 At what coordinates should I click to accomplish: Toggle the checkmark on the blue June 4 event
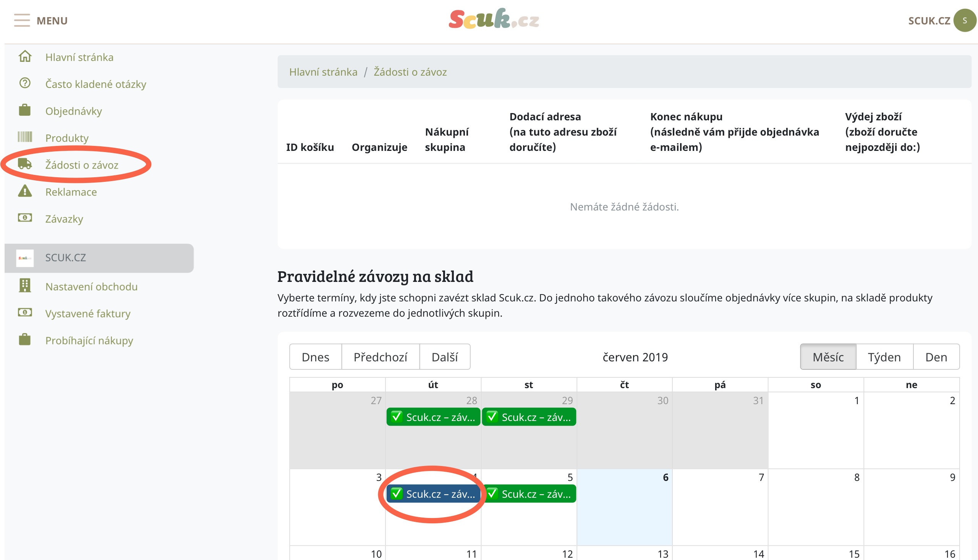point(397,493)
